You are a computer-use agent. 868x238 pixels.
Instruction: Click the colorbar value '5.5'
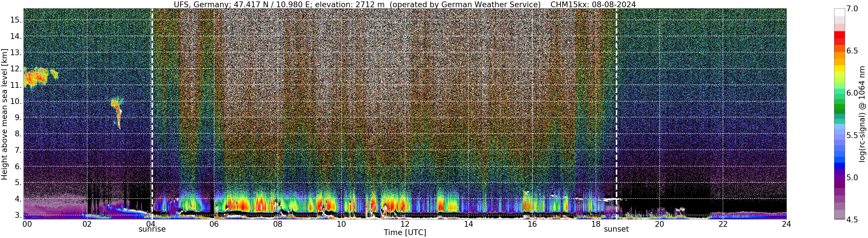pyautogui.click(x=852, y=135)
